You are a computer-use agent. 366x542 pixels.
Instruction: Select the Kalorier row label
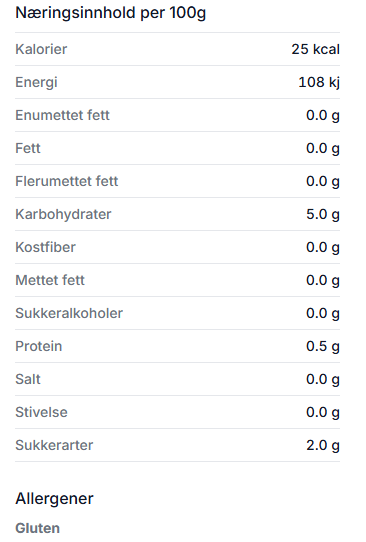pyautogui.click(x=41, y=49)
